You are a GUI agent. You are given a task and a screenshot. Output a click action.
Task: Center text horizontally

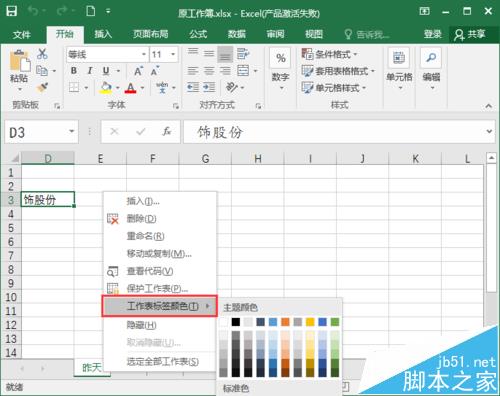tap(209, 71)
